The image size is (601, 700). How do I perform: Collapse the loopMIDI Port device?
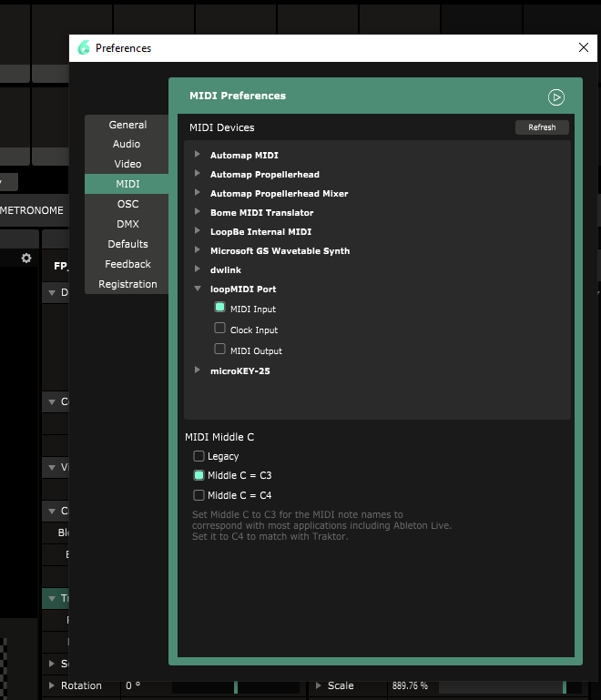point(198,289)
